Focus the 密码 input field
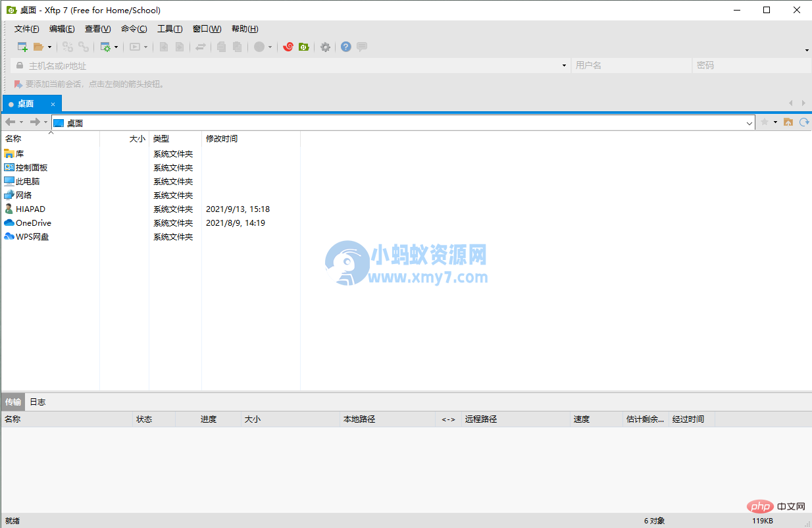Viewport: 812px width, 528px height. point(751,66)
